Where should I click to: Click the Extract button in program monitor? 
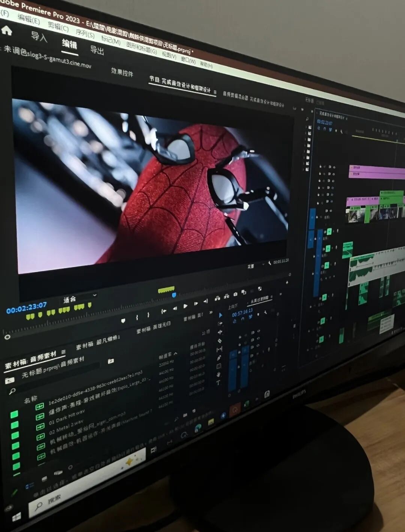click(x=226, y=296)
